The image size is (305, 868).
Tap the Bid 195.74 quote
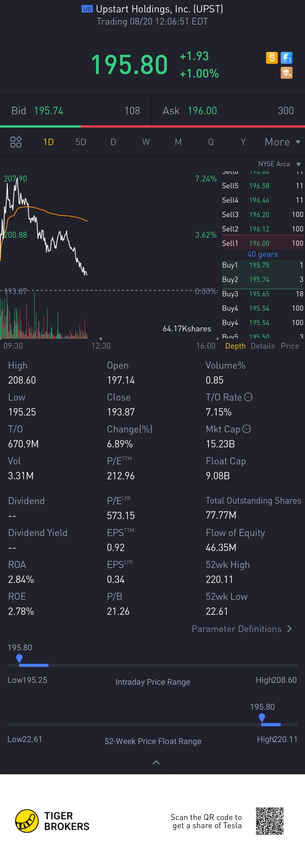[76, 111]
